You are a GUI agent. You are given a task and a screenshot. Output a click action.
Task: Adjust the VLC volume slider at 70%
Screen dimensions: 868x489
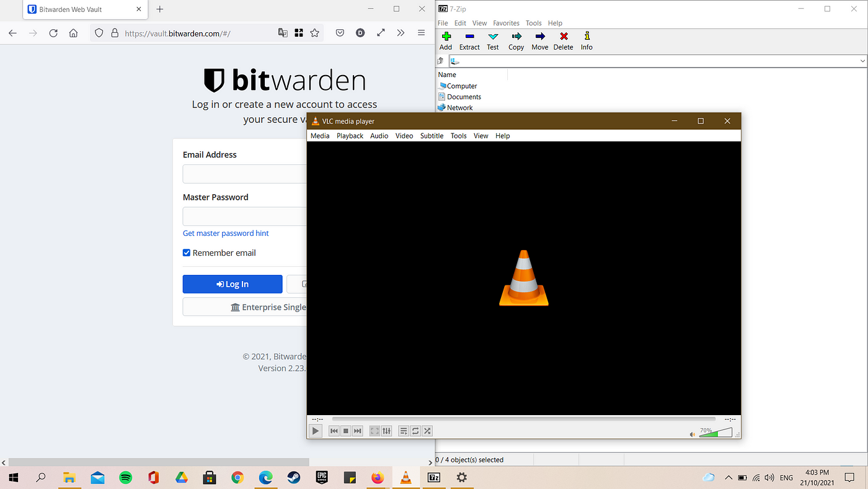716,432
